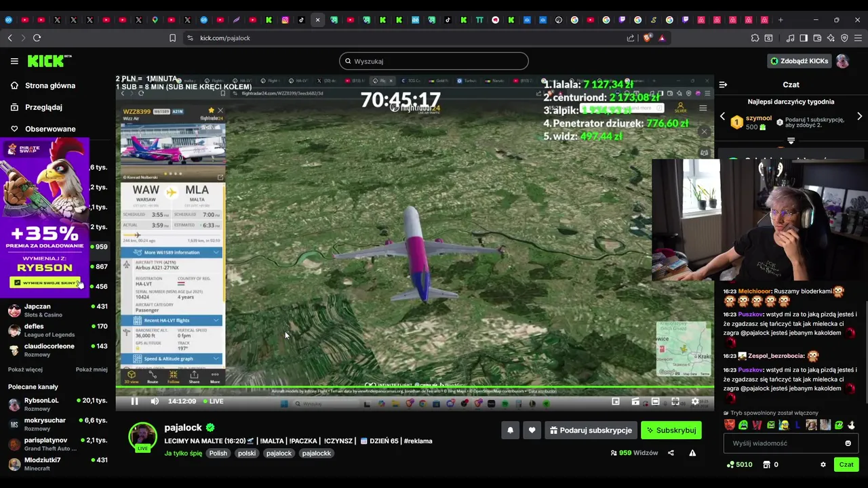Image resolution: width=868 pixels, height=488 pixels.
Task: Select the pajalockk tag
Action: (x=317, y=453)
